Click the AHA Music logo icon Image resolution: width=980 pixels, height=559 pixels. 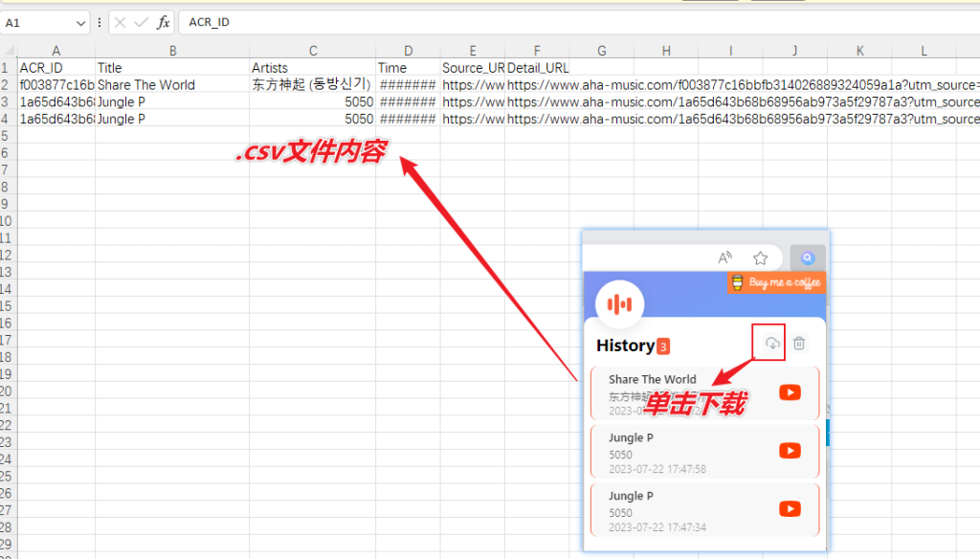619,302
